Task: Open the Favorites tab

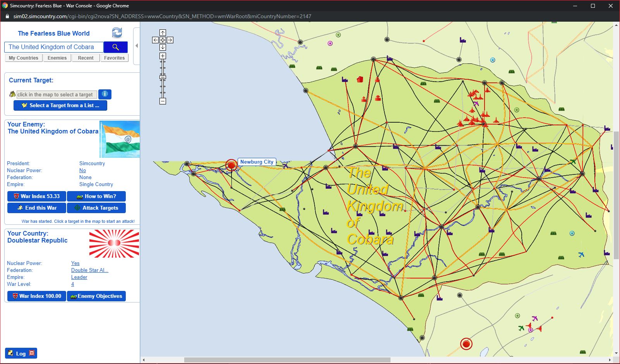Action: pos(114,58)
